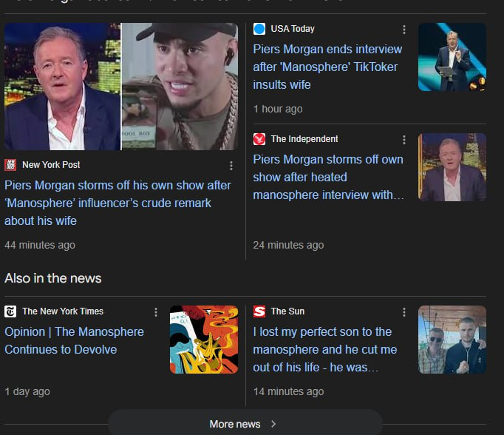Image resolution: width=504 pixels, height=435 pixels.
Task: Open three-dot menu for New York Post article
Action: [231, 166]
